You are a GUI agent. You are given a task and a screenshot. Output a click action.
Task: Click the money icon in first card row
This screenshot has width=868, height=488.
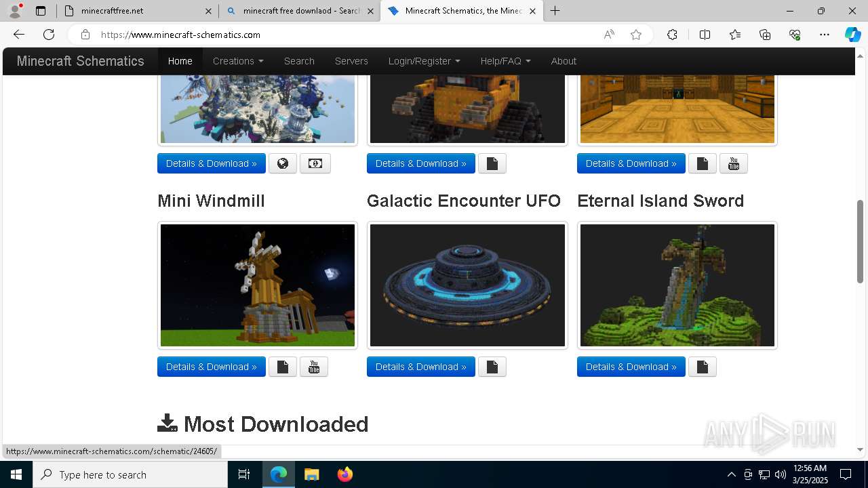(315, 163)
